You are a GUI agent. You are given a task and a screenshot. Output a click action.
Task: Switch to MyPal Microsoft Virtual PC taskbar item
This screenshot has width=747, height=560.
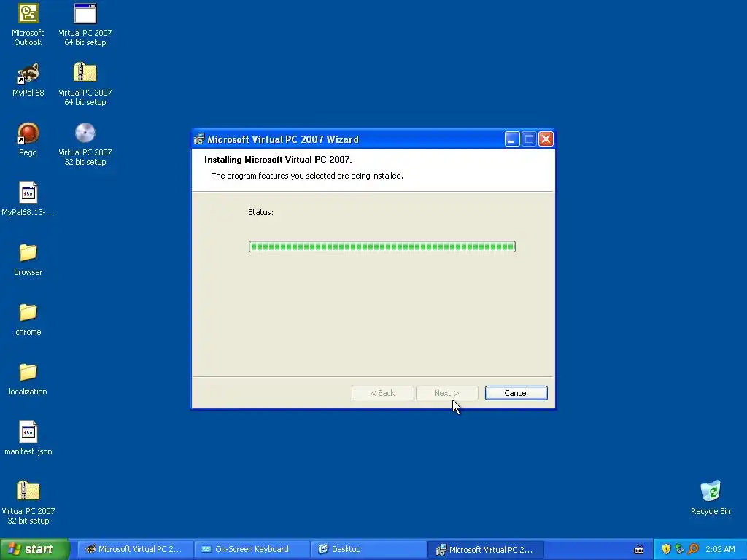pyautogui.click(x=135, y=549)
